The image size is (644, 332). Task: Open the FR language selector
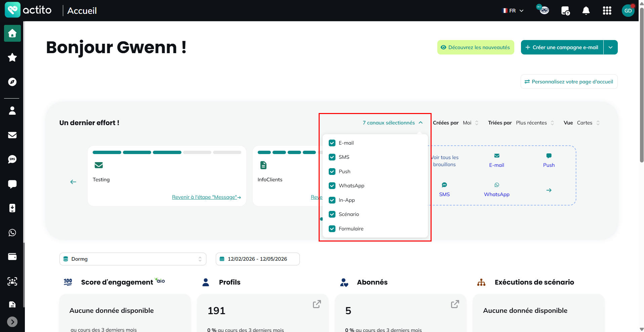(513, 11)
